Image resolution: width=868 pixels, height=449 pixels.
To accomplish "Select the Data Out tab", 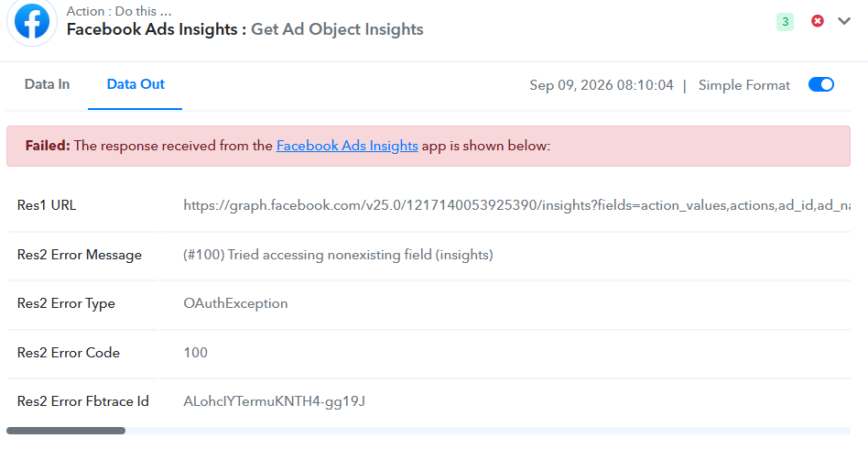I will [136, 84].
